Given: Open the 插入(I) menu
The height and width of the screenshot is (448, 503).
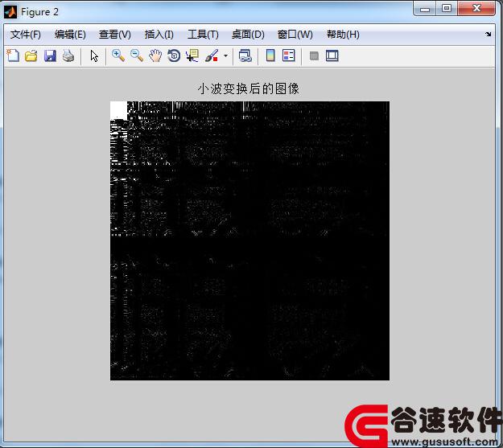Looking at the screenshot, I should tap(159, 35).
